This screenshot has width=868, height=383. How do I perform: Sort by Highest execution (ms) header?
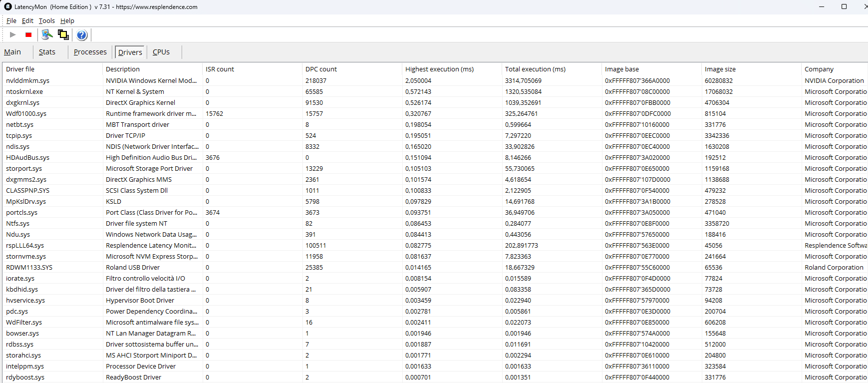pyautogui.click(x=452, y=69)
